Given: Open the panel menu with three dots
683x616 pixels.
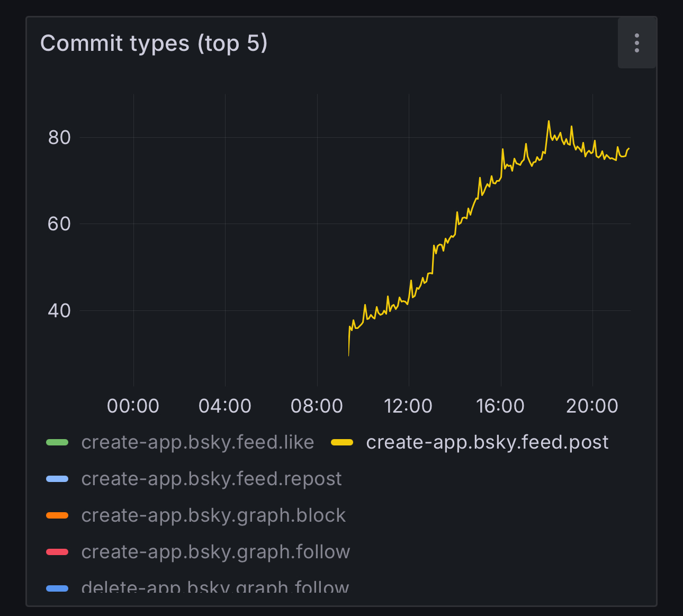Looking at the screenshot, I should 636,43.
